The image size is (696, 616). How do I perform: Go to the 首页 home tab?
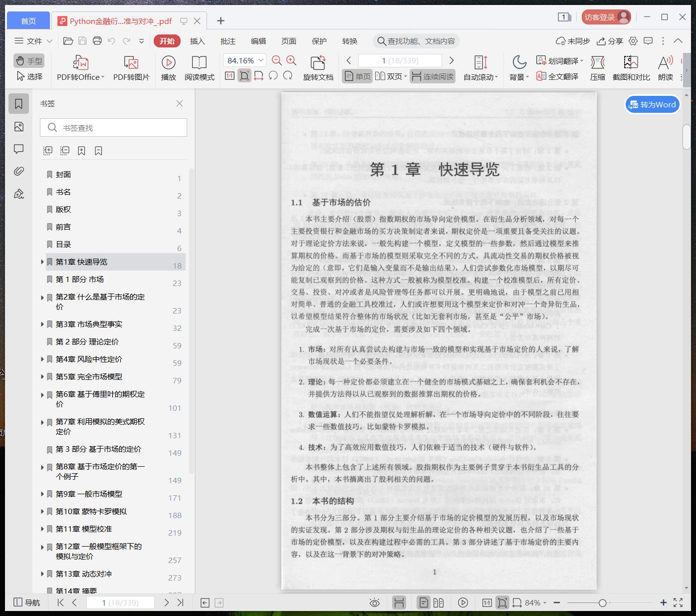(x=28, y=20)
